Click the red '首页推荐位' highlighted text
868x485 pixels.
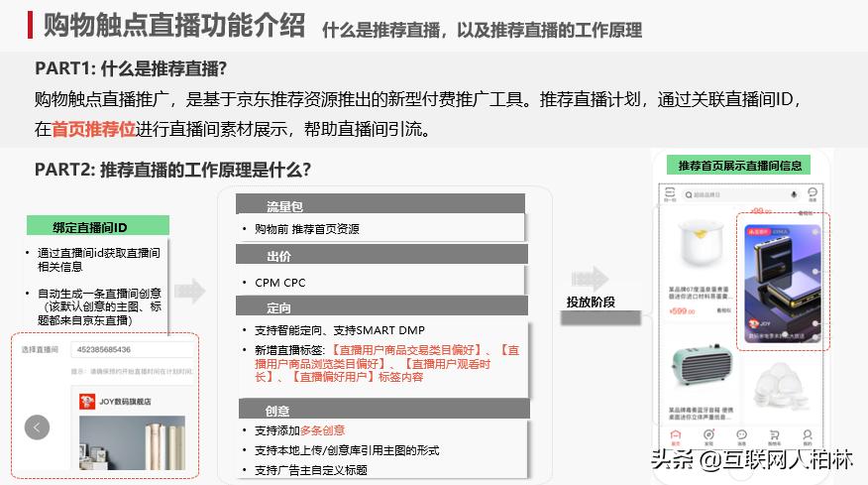pyautogui.click(x=93, y=129)
